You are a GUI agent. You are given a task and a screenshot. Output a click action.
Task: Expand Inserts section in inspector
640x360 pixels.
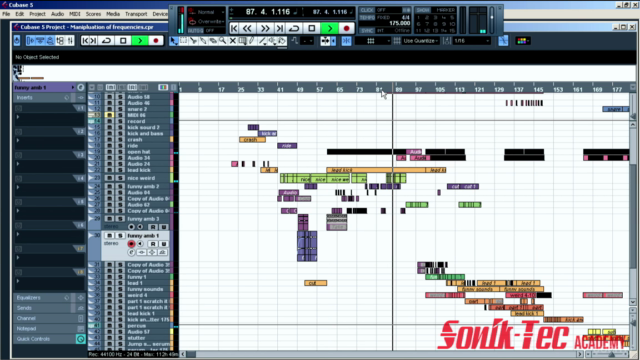point(24,98)
